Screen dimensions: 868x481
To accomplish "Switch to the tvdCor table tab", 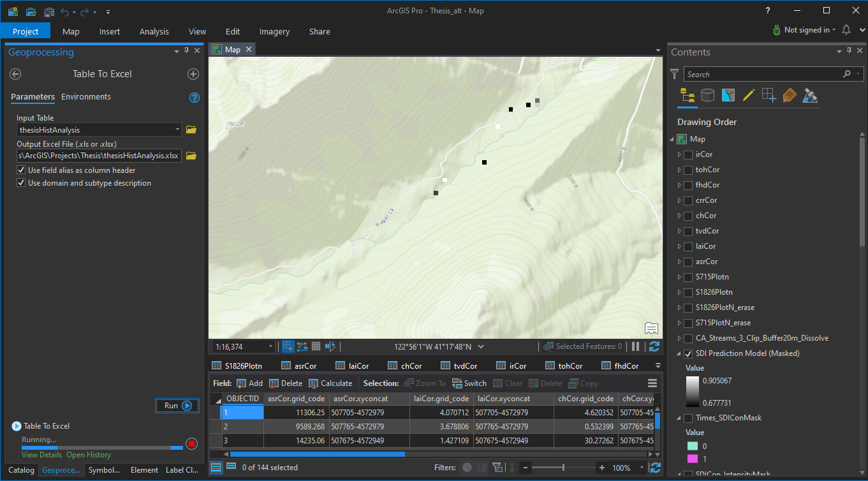I will [x=459, y=366].
